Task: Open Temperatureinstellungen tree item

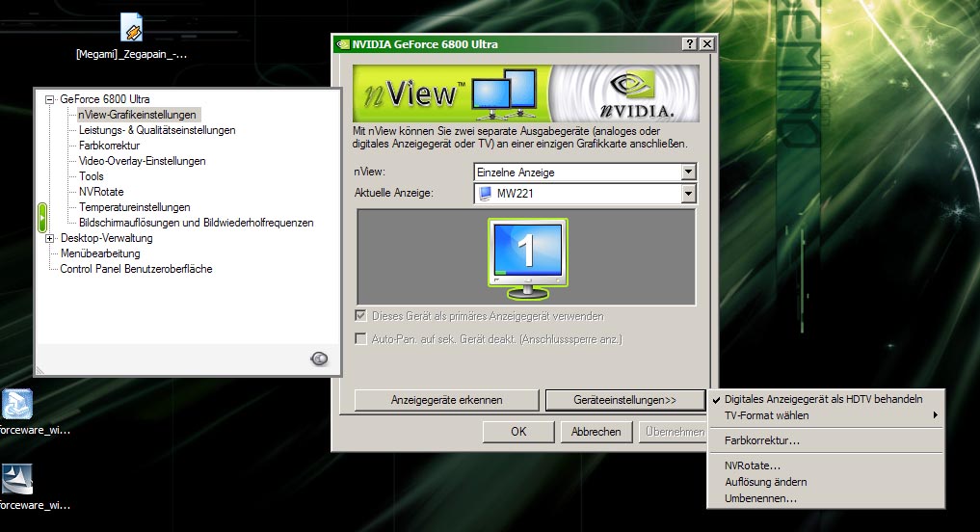Action: 134,207
